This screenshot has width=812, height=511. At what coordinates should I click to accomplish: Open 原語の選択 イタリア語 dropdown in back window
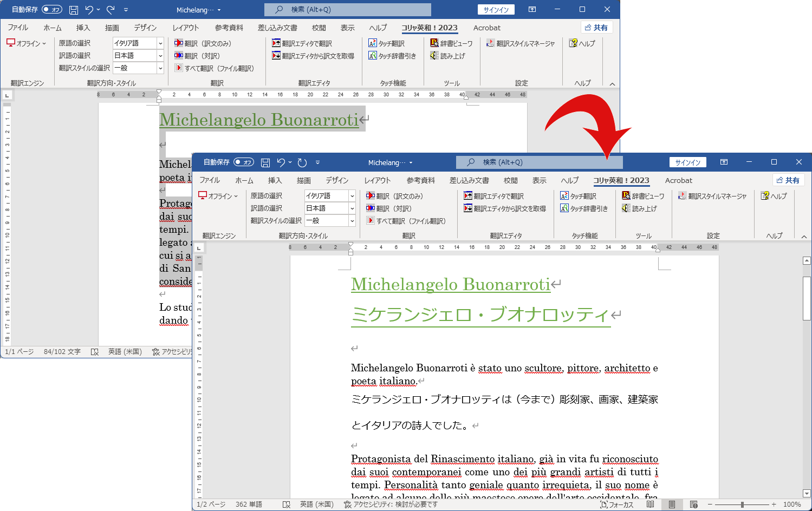[x=160, y=43]
